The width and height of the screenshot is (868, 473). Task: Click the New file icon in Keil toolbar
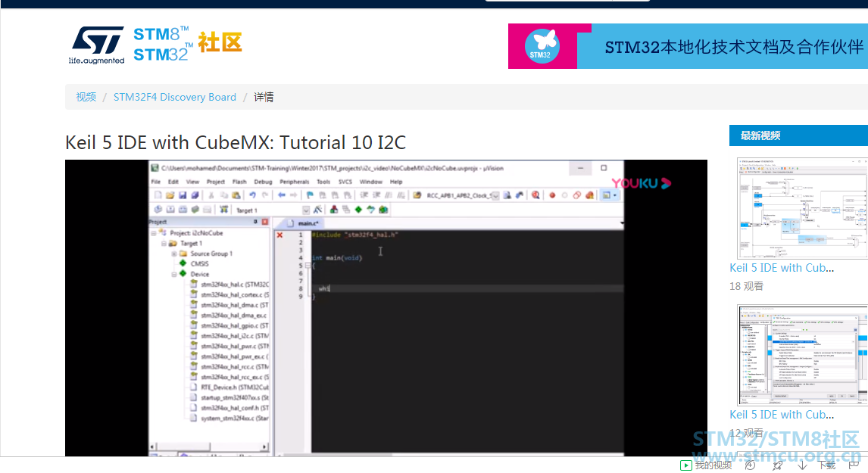[x=158, y=195]
